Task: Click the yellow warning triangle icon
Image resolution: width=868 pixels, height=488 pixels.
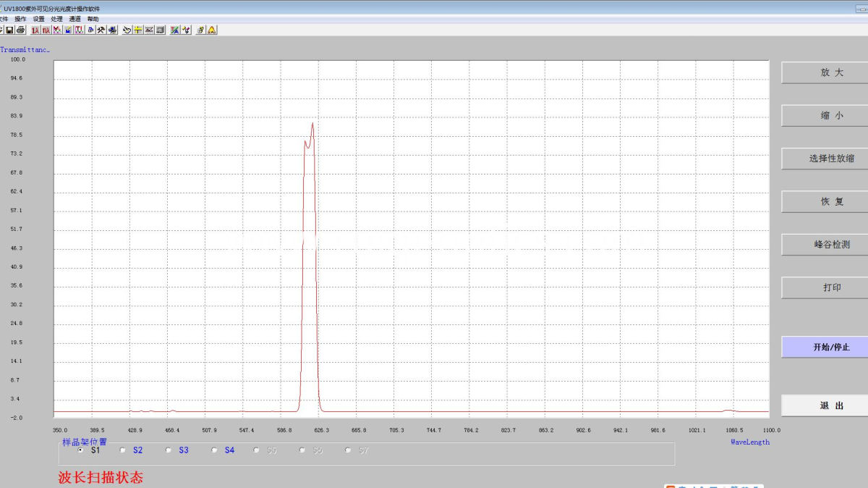Action: (x=212, y=30)
